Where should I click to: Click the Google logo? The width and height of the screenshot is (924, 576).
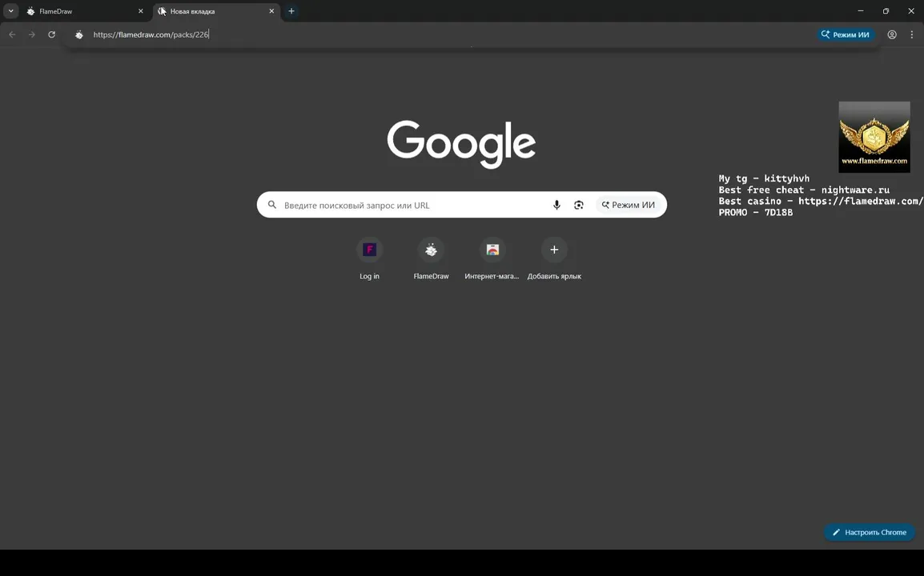pyautogui.click(x=461, y=144)
